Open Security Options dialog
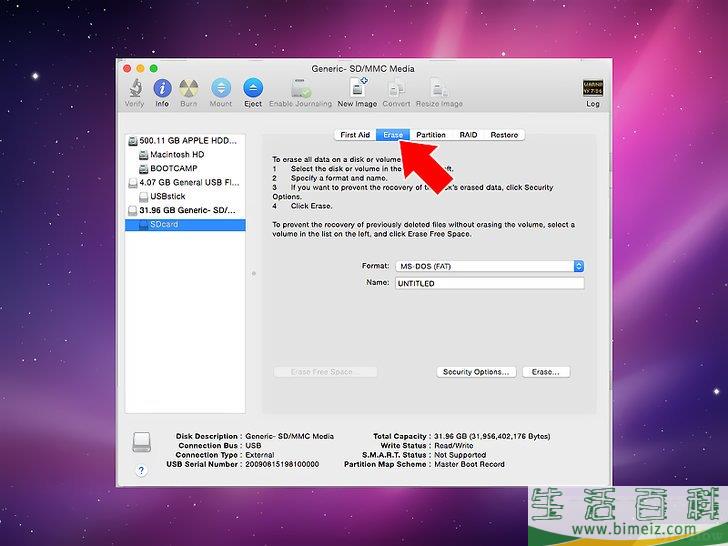The width and height of the screenshot is (728, 546). click(476, 372)
